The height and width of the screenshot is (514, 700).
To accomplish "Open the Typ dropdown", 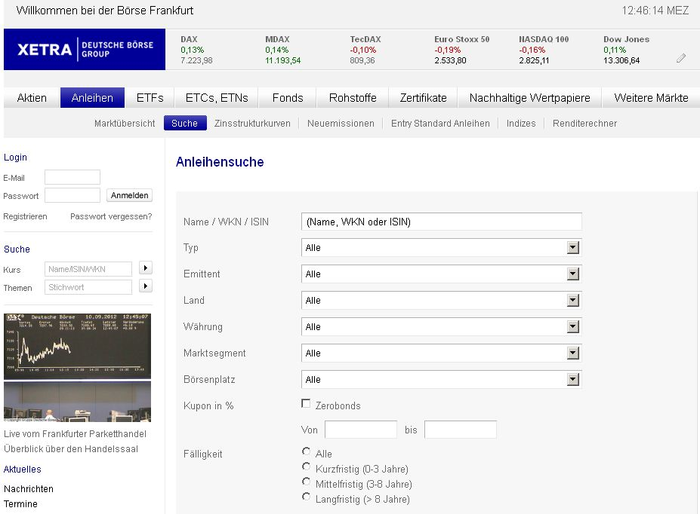I will pos(441,247).
